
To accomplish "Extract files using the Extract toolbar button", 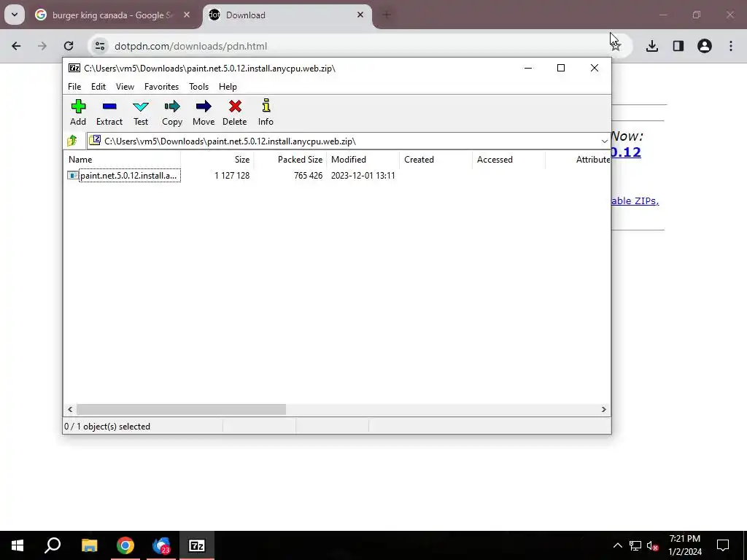I will pyautogui.click(x=109, y=112).
